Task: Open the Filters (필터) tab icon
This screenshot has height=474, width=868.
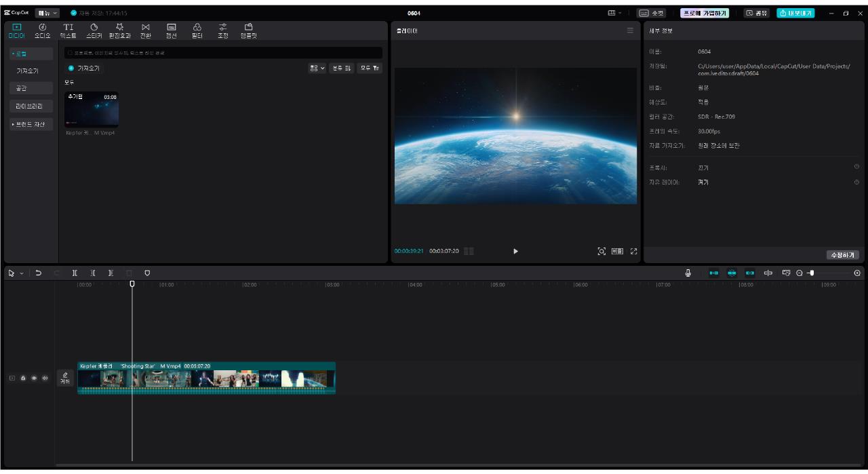Action: pos(197,31)
